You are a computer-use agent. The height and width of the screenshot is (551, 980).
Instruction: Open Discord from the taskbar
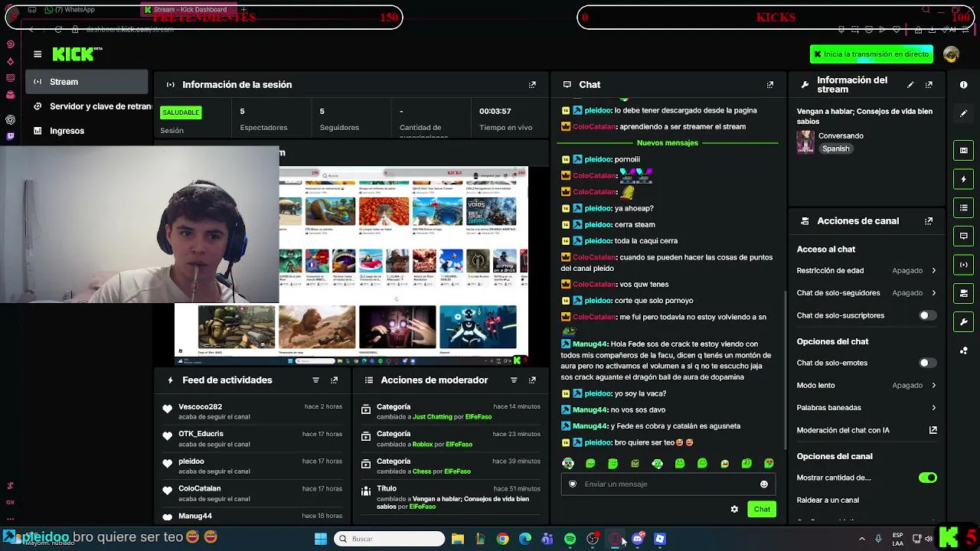[x=637, y=540]
